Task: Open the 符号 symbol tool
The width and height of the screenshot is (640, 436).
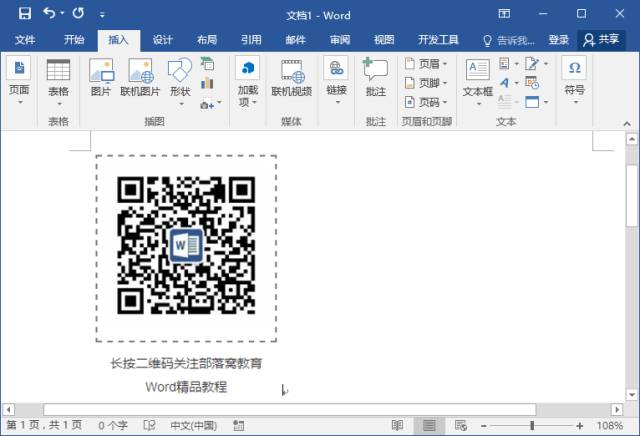Action: click(574, 79)
